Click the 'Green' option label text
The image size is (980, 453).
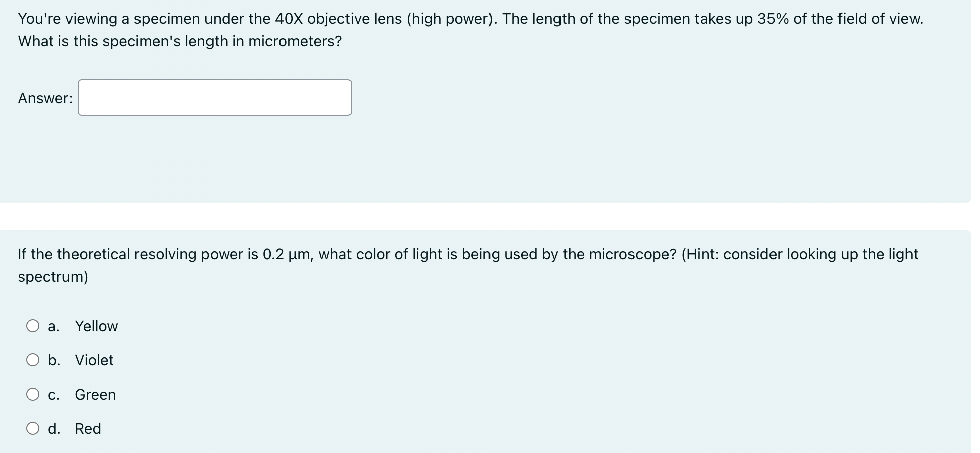coord(95,394)
